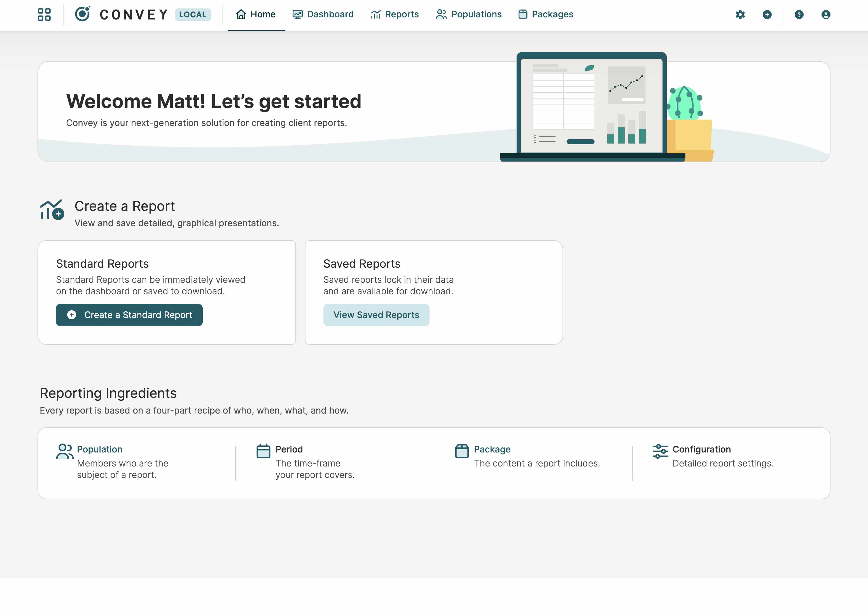Click the Package box icon
The width and height of the screenshot is (868, 616).
461,451
